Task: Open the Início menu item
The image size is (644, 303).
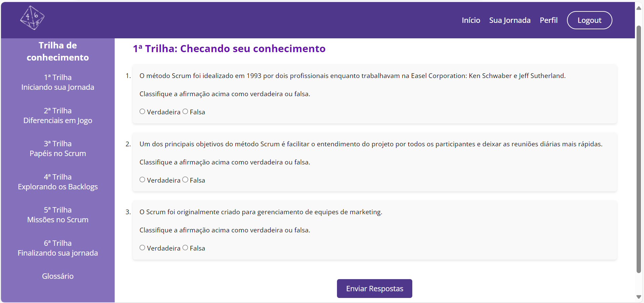Action: [471, 20]
